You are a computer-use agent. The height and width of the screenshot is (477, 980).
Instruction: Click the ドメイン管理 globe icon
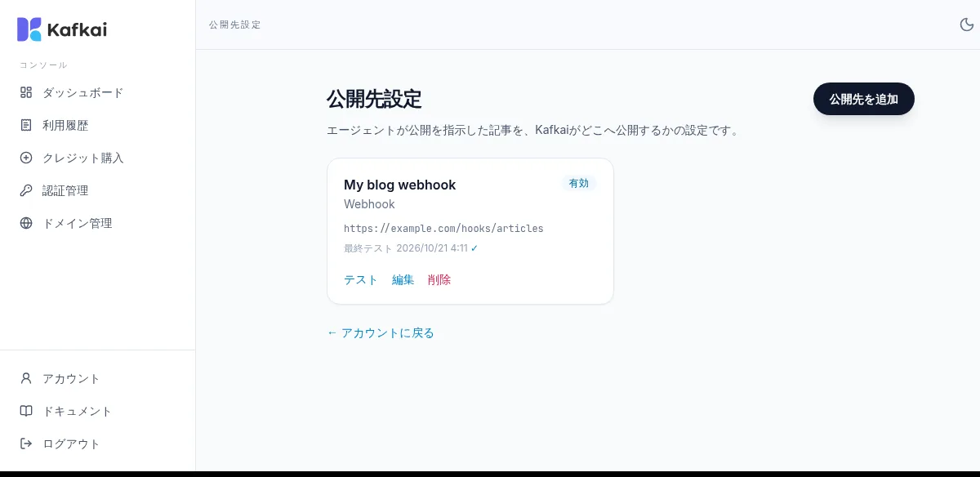point(26,223)
